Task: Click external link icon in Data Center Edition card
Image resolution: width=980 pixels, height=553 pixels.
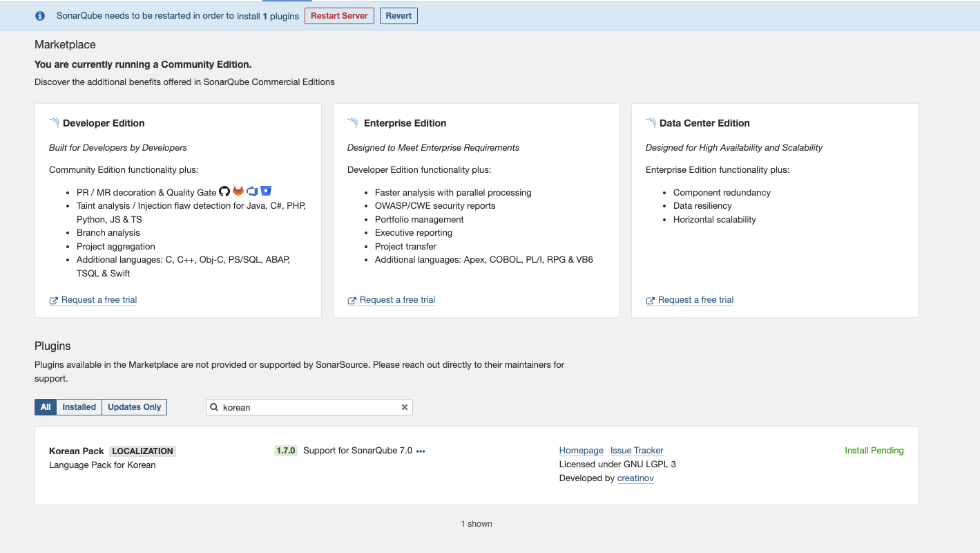Action: tap(650, 301)
